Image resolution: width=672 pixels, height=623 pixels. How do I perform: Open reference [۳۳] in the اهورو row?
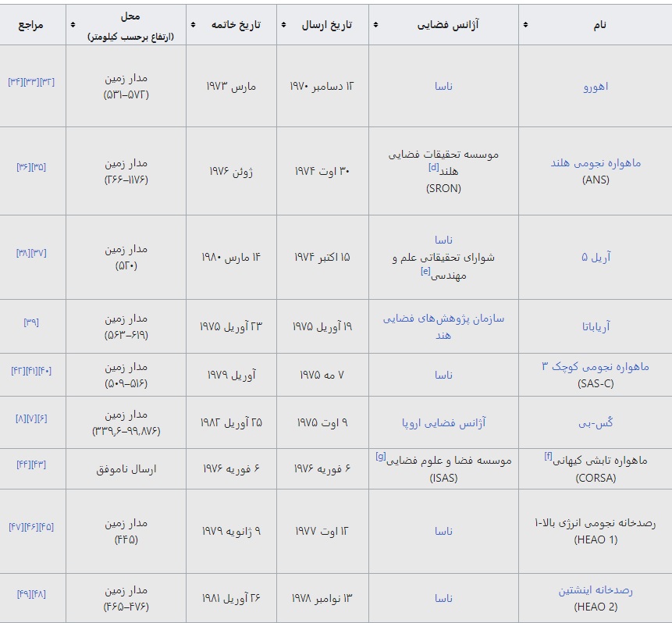tap(31, 82)
